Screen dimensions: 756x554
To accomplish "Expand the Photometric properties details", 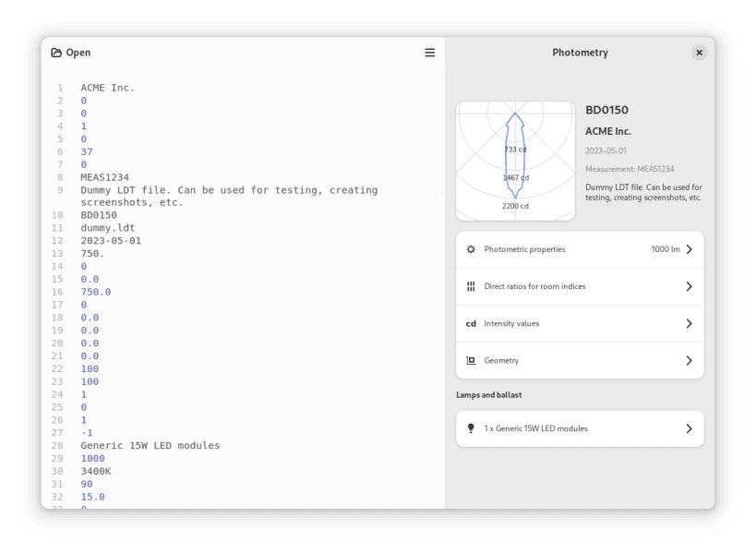I will [x=689, y=249].
